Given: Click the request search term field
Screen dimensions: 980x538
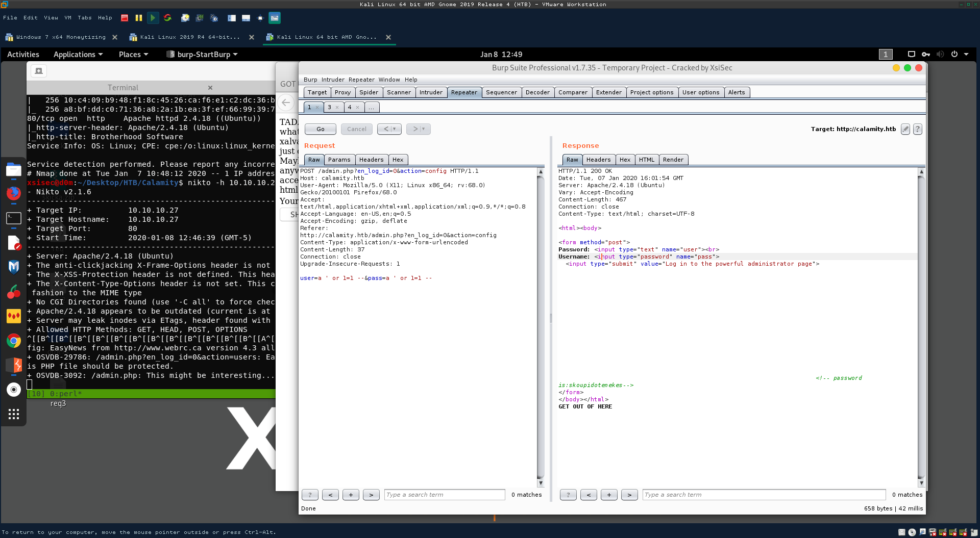Looking at the screenshot, I should [x=445, y=495].
